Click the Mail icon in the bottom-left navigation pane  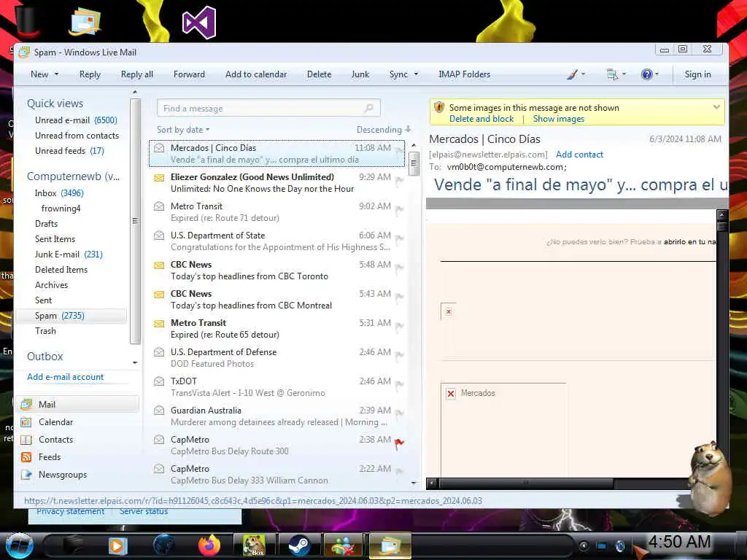pyautogui.click(x=27, y=404)
